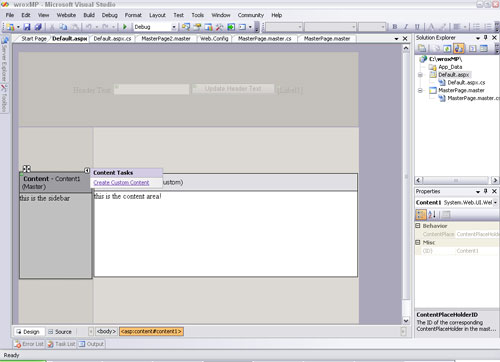The width and height of the screenshot is (500, 362).
Task: Sort properties alphabetically with A-Z icon
Action: [432, 215]
